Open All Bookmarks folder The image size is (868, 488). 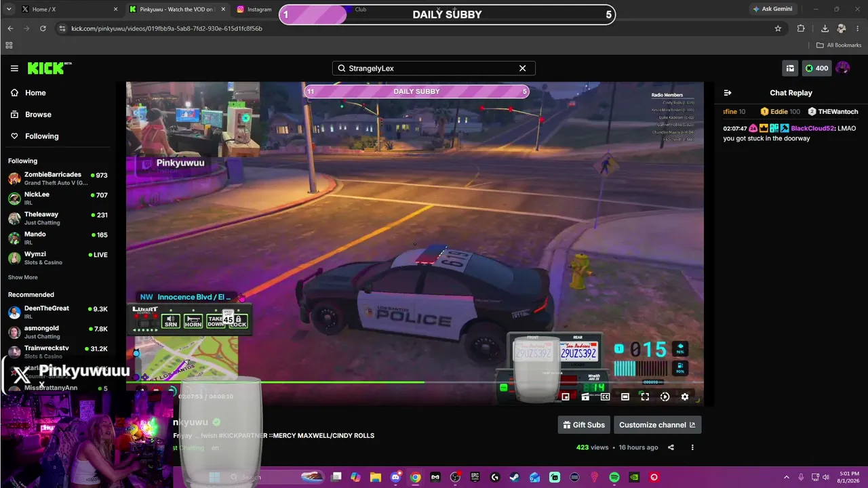pos(839,45)
